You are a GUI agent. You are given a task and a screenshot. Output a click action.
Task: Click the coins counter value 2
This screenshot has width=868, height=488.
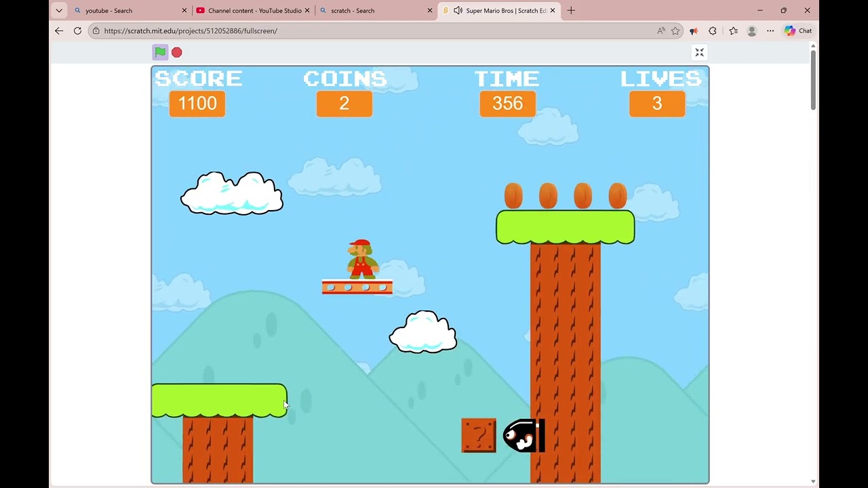[x=344, y=104]
